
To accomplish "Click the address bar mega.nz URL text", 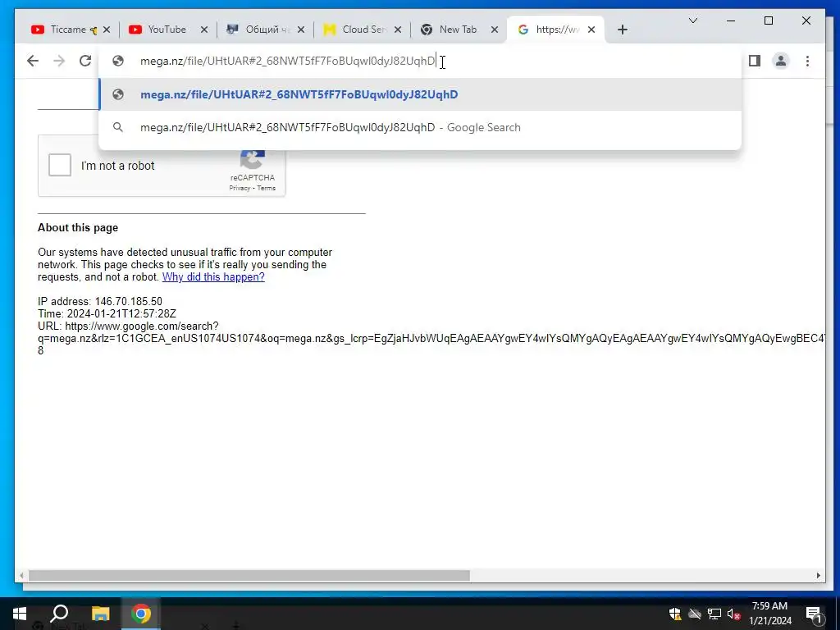I will [x=288, y=61].
